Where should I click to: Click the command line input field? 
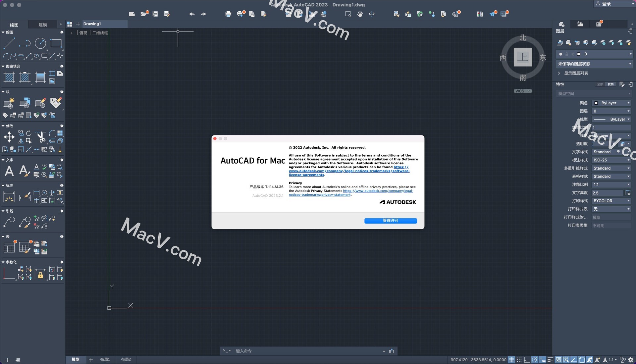(308, 351)
